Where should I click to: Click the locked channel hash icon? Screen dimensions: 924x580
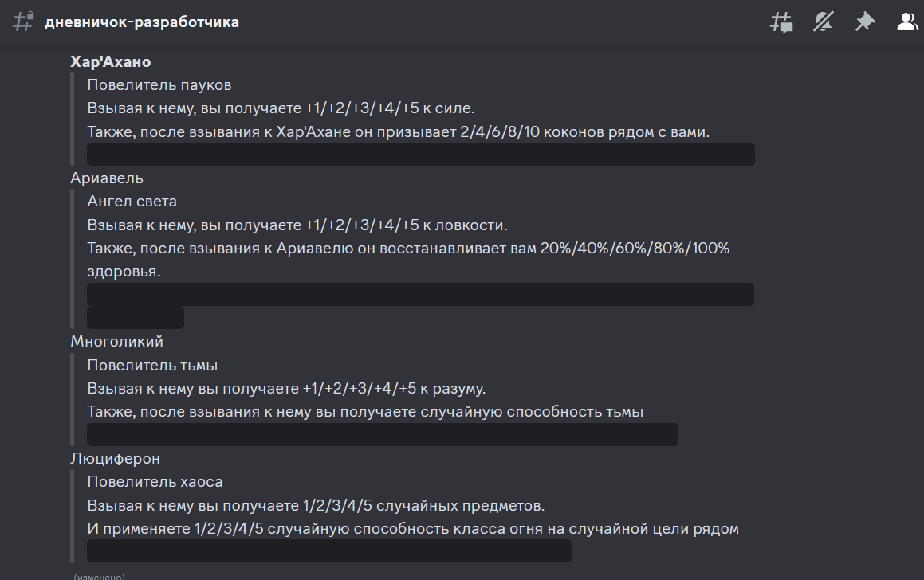click(24, 22)
